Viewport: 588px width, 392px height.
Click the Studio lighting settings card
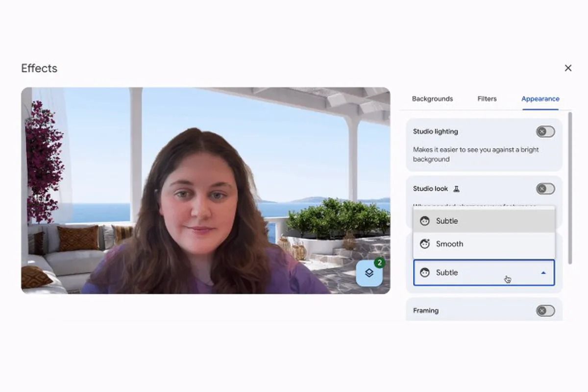(x=484, y=145)
